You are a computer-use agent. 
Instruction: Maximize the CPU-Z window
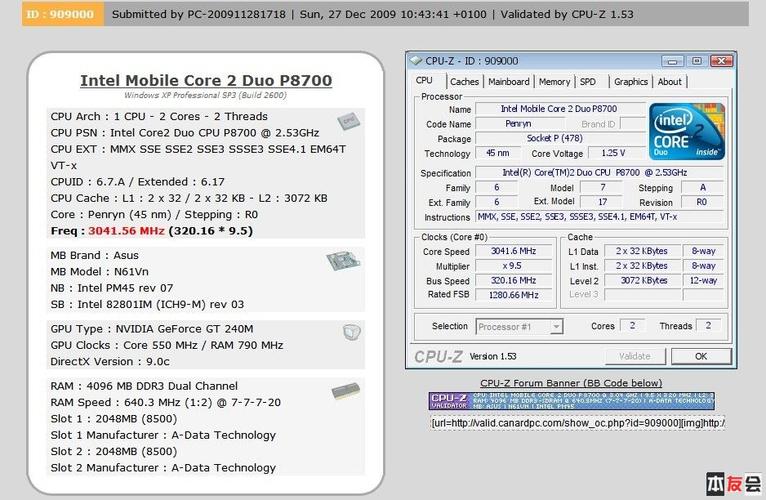(x=697, y=61)
